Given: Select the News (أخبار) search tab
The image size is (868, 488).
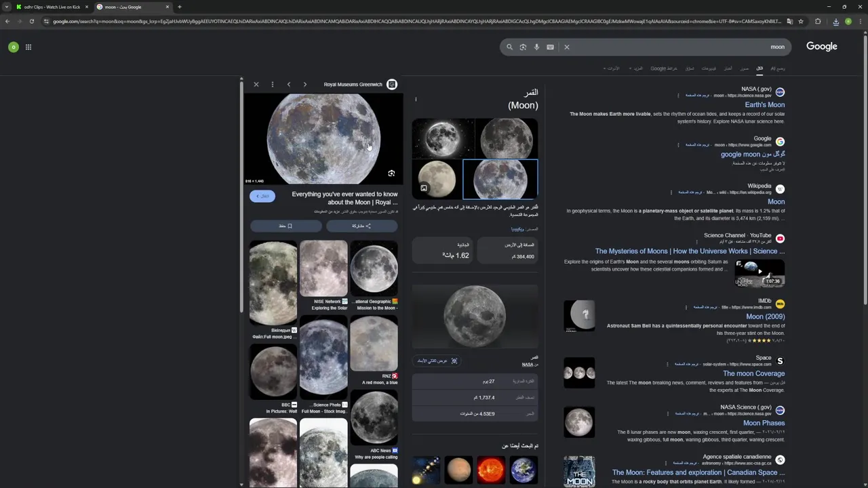Looking at the screenshot, I should (x=728, y=68).
